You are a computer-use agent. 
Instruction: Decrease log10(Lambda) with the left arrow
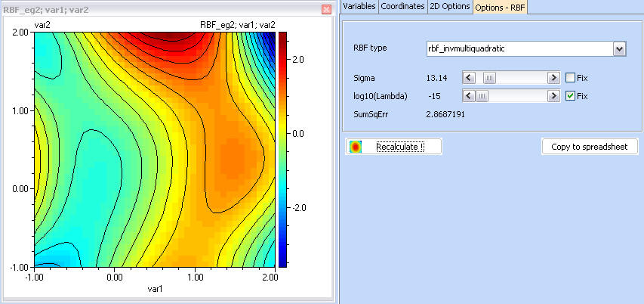click(468, 96)
